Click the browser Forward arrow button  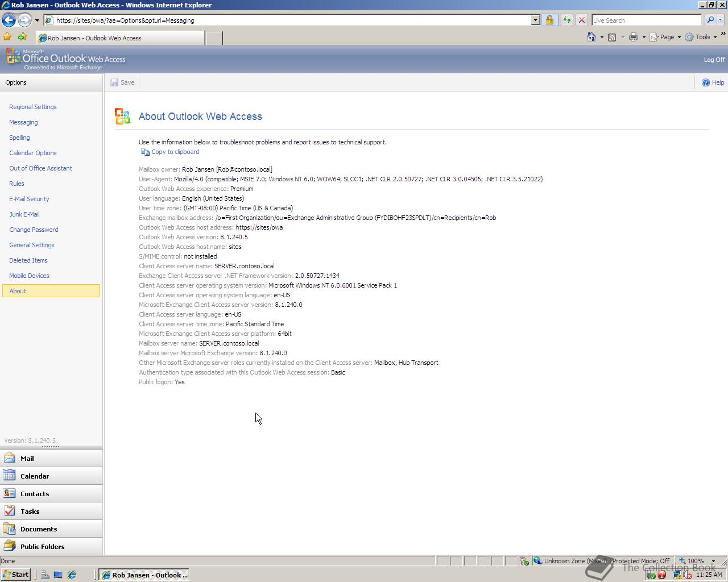point(24,20)
